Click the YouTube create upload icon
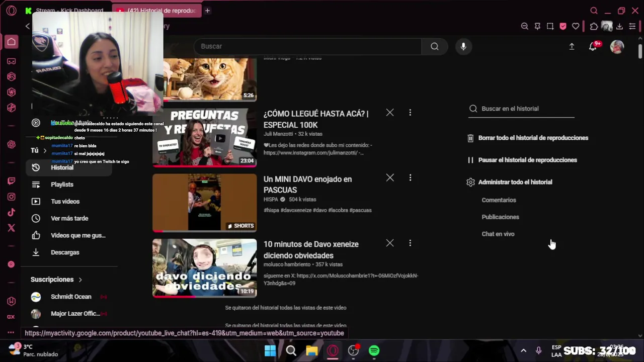644x362 pixels. pyautogui.click(x=572, y=46)
